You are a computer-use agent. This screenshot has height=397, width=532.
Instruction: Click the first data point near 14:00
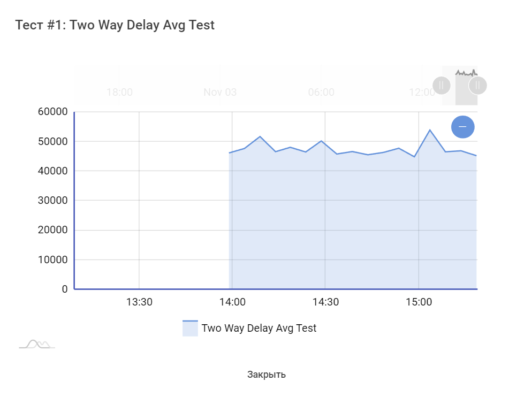tap(230, 153)
